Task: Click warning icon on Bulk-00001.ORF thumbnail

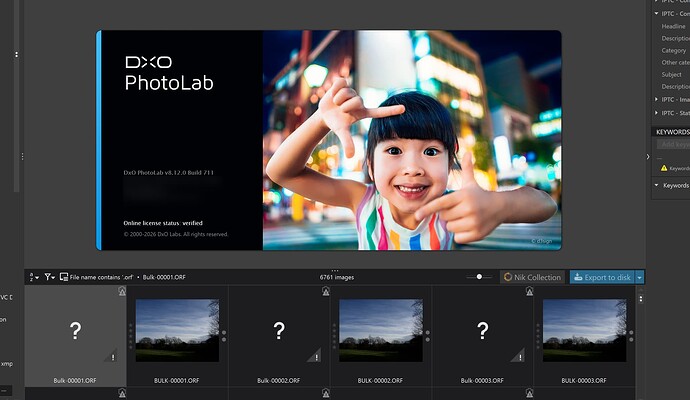Action: click(113, 355)
